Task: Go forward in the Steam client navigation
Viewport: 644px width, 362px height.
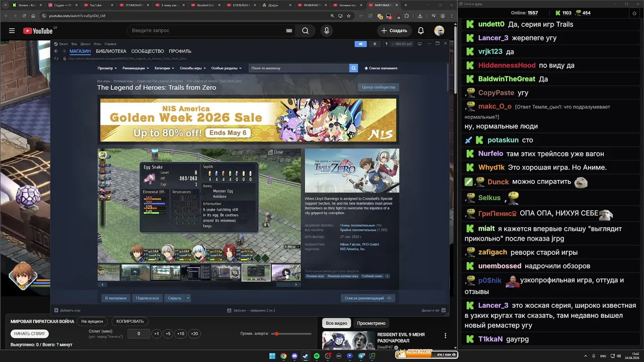Action: click(x=64, y=51)
